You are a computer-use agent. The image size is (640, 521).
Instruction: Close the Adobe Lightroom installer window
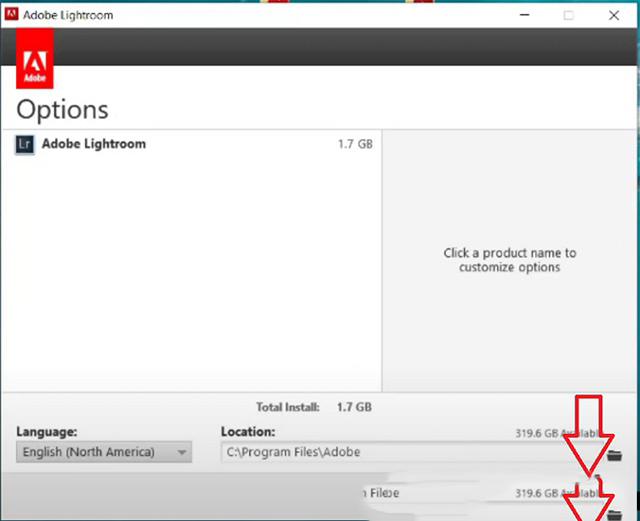click(614, 15)
